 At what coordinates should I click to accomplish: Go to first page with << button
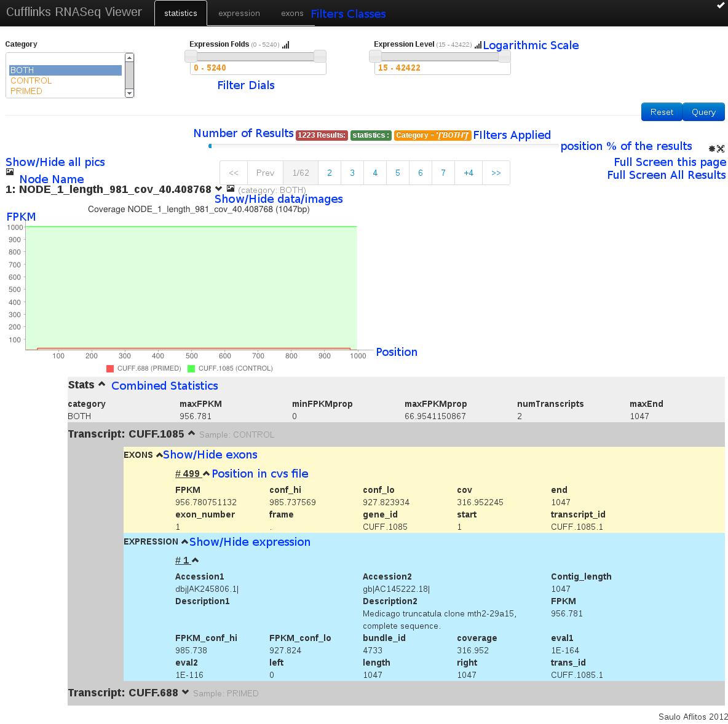234,173
